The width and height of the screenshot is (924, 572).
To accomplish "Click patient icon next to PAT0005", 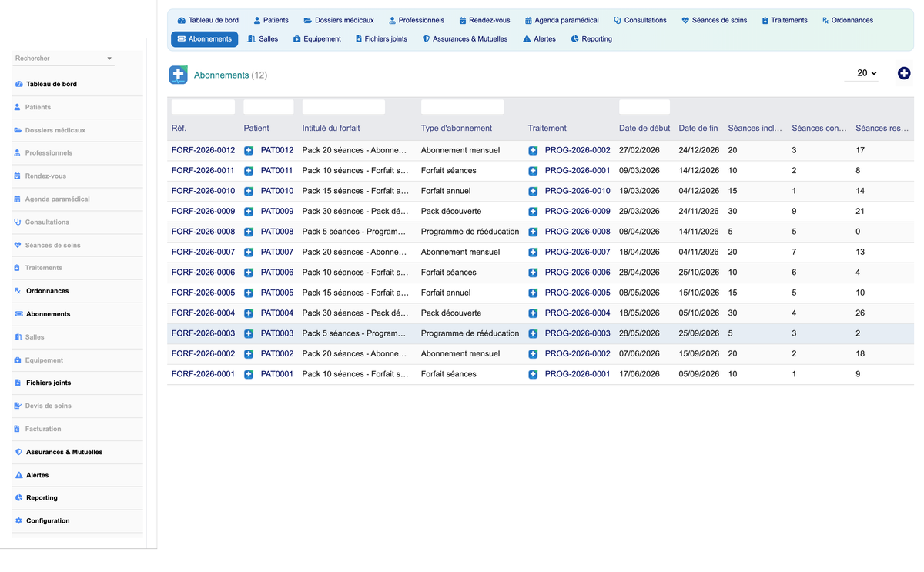I will click(249, 293).
